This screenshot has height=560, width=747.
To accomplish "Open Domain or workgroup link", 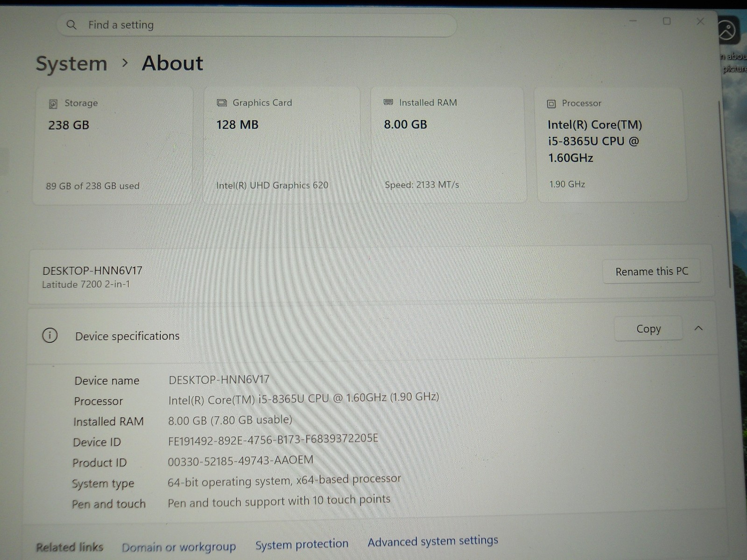I will pos(179,547).
